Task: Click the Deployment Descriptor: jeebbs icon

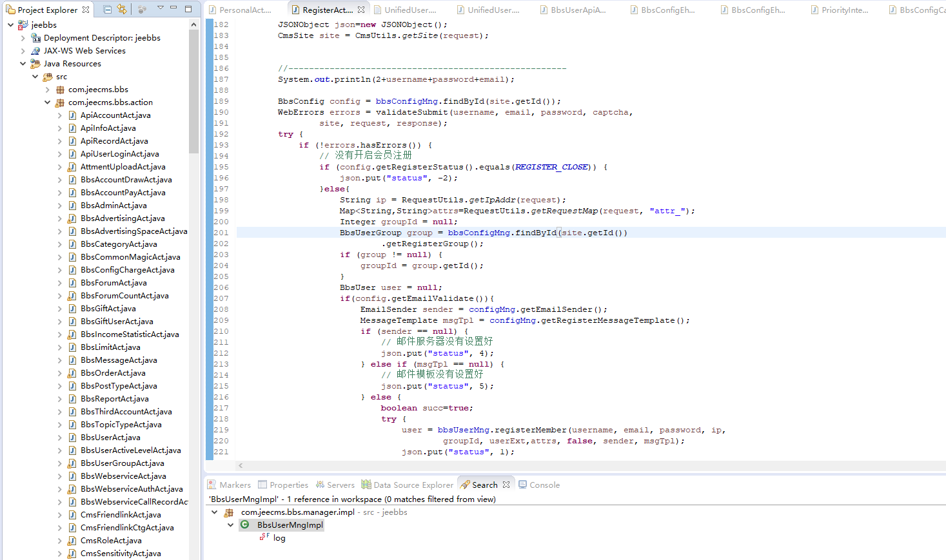Action: (36, 38)
